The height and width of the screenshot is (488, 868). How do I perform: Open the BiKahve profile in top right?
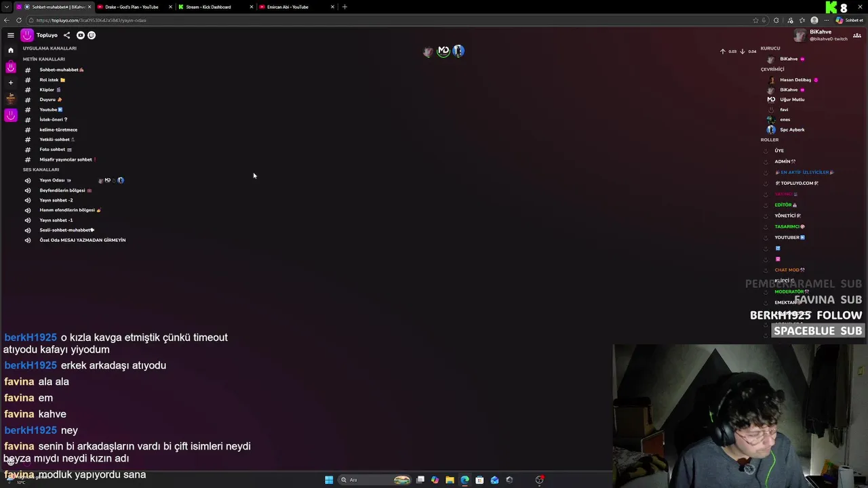[821, 35]
